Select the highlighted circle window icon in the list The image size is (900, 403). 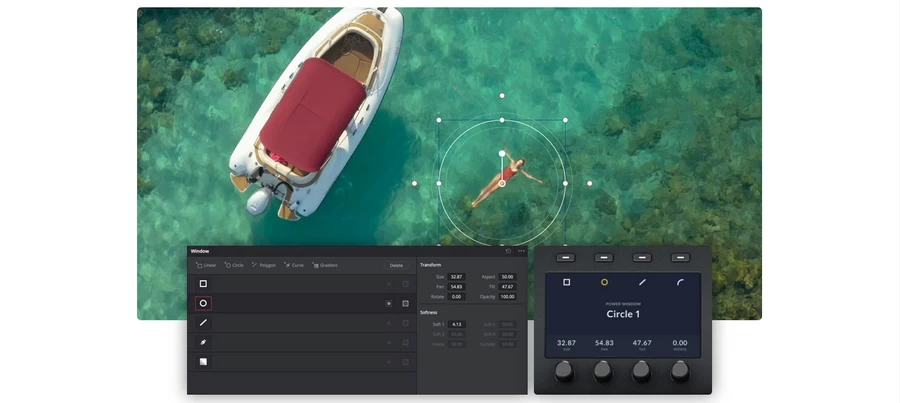point(203,303)
